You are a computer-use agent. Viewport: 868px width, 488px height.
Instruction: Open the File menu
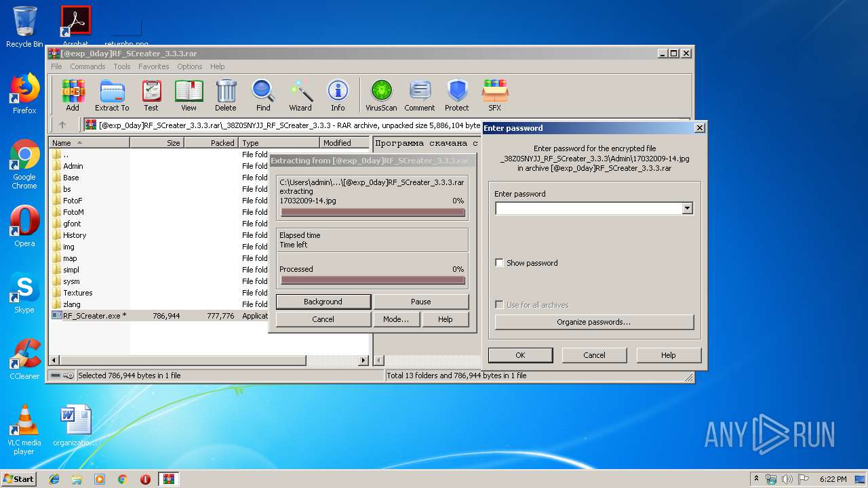[x=56, y=66]
